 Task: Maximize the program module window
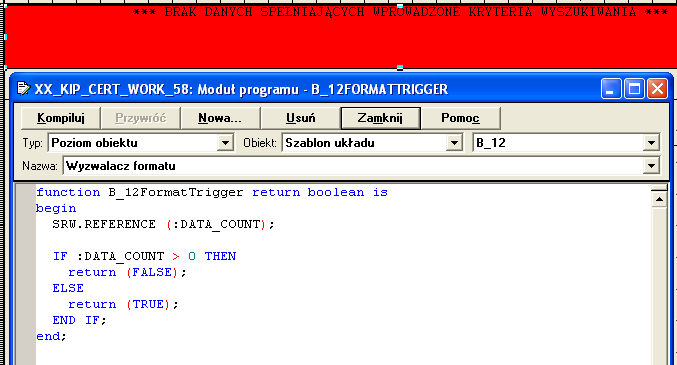click(634, 89)
